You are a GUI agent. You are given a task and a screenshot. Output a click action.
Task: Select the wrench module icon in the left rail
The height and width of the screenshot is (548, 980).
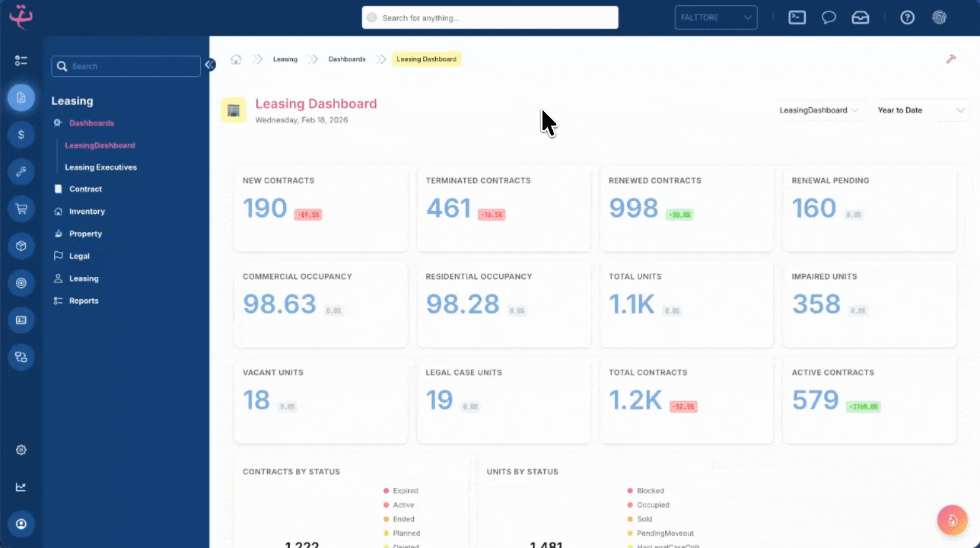(21, 171)
